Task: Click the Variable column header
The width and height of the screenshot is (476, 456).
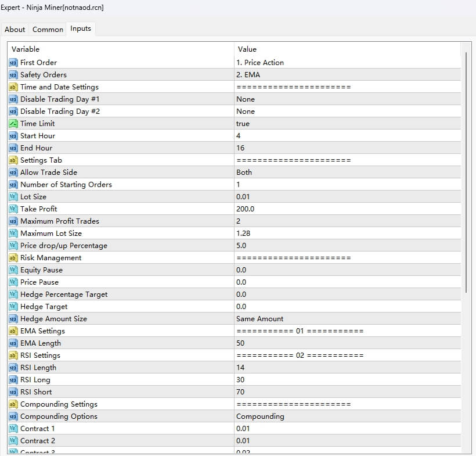Action: coord(26,49)
